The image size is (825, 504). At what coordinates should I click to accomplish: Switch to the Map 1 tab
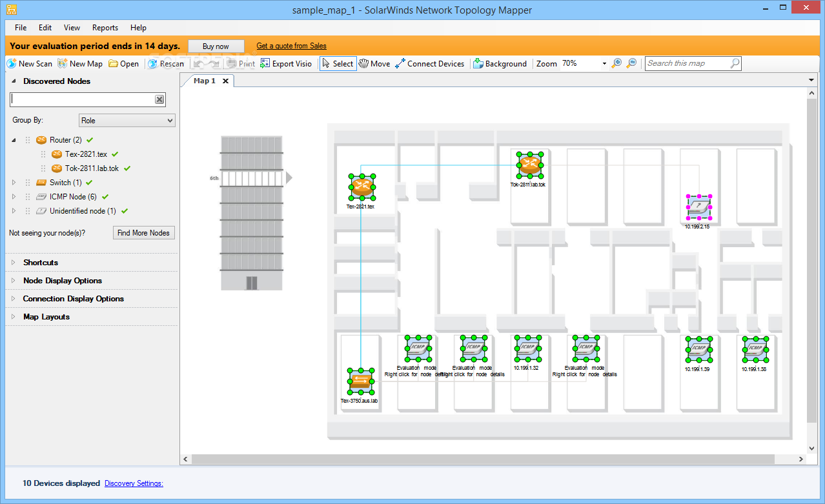click(x=205, y=81)
